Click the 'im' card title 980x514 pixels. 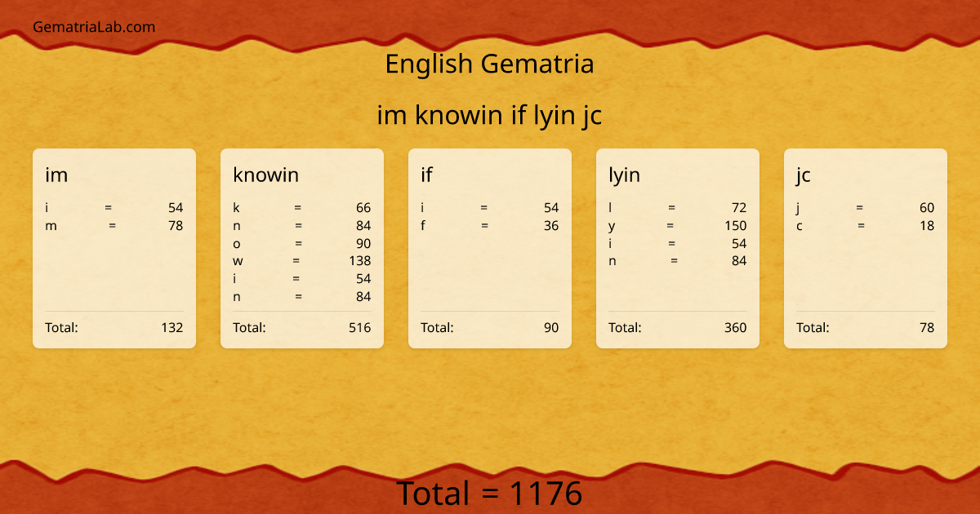click(x=56, y=175)
